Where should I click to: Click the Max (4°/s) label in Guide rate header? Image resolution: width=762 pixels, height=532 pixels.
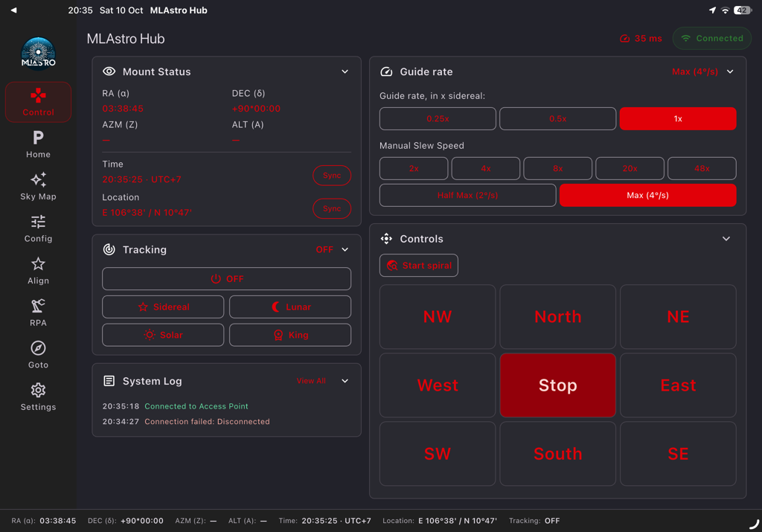695,71
